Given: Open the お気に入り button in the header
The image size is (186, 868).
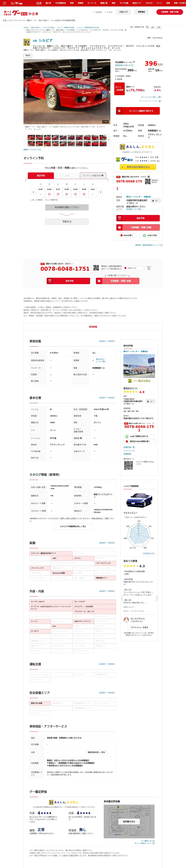Looking at the screenshot, I should (124, 12).
